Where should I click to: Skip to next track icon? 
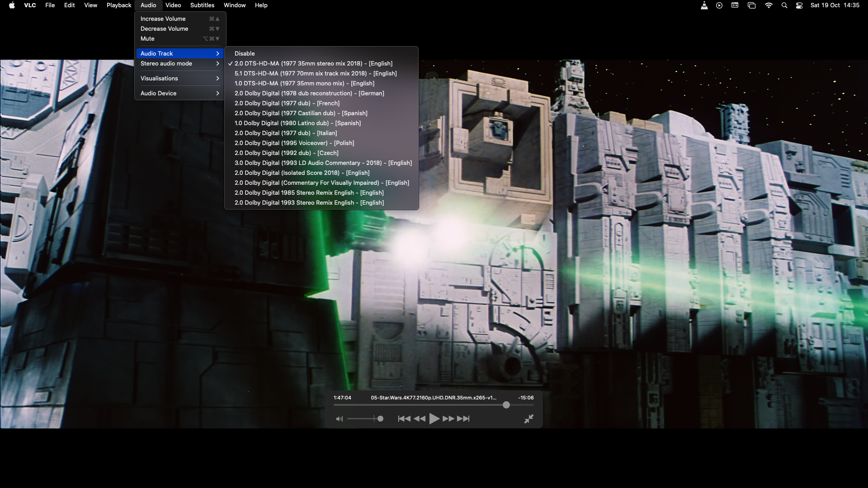tap(463, 419)
